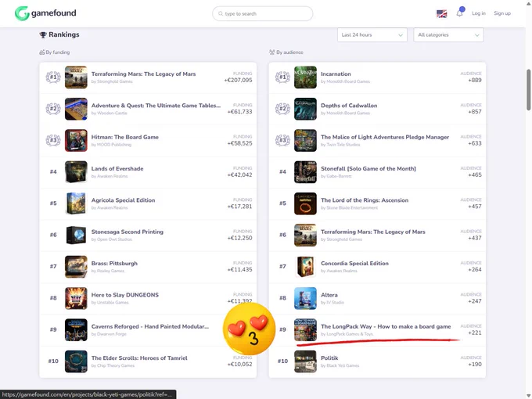
Task: Click creator Chip Theory Games
Action: click(x=116, y=365)
